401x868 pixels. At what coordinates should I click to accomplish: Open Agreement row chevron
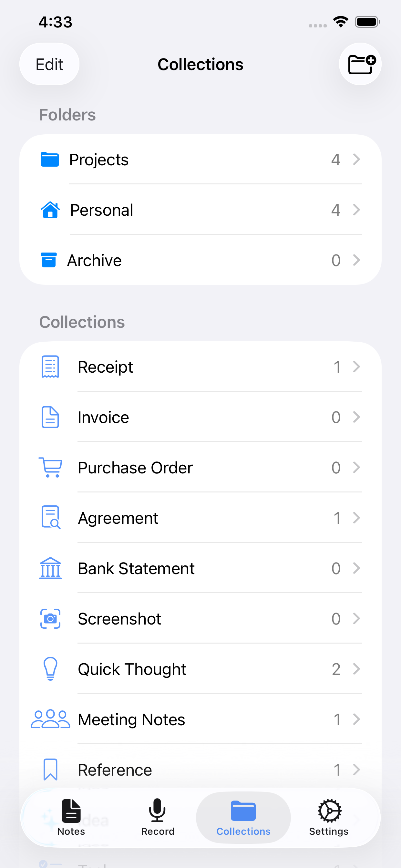[356, 518]
